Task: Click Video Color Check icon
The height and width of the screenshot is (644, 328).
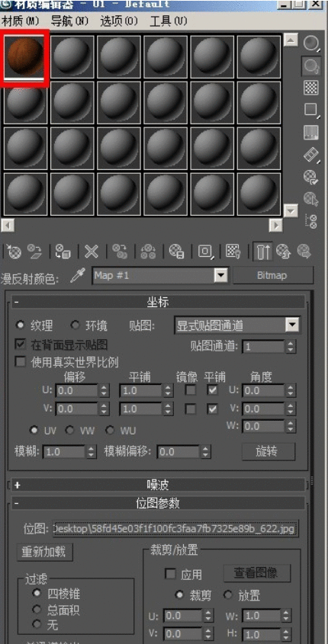Action: click(313, 133)
